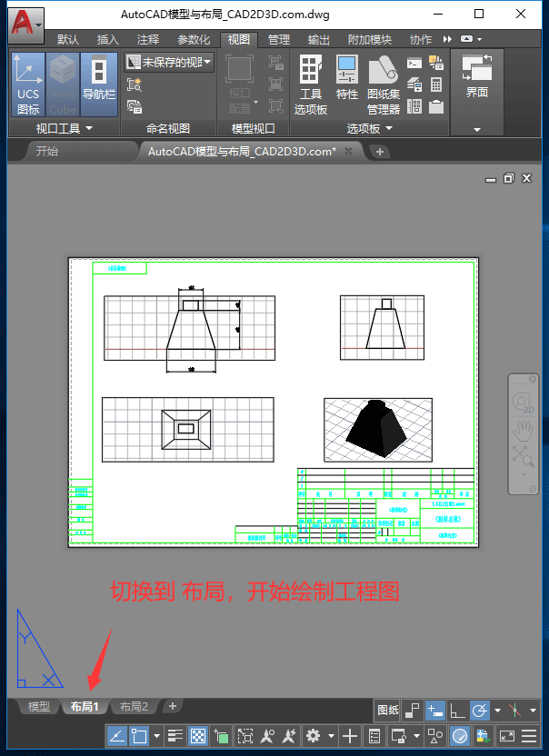This screenshot has height=756, width=549.
Task: Toggle selection cycling status icon
Action: (222, 736)
